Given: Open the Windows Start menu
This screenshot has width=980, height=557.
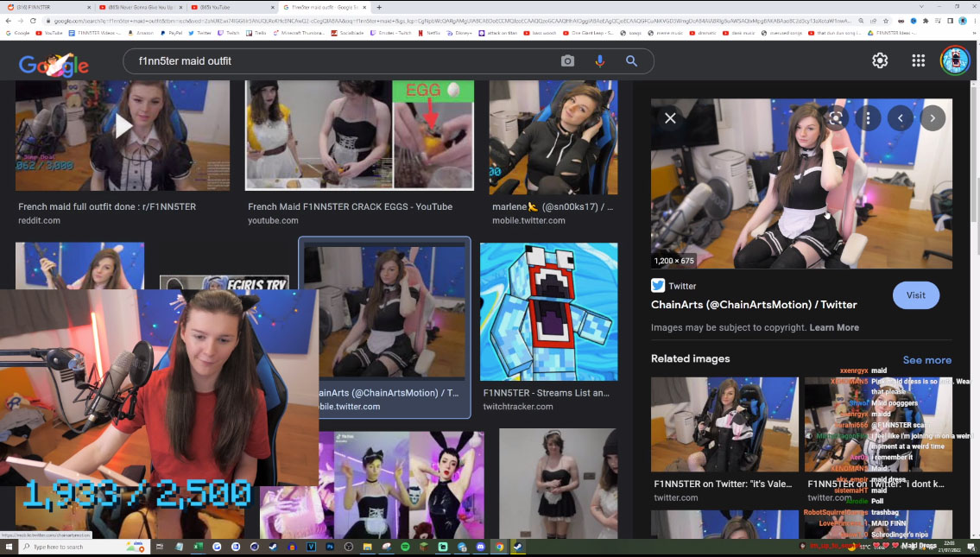Looking at the screenshot, I should pyautogui.click(x=9, y=547).
